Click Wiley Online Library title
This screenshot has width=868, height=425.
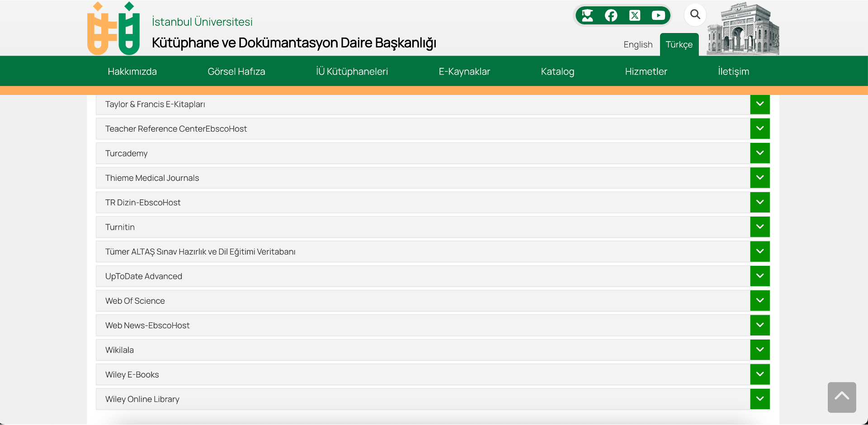coord(142,399)
